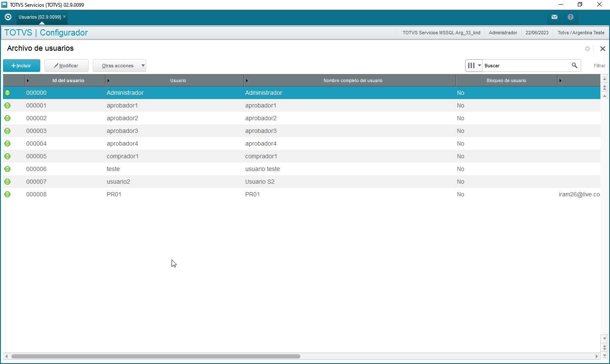Click the Totvs / Argentina Teste label
Screen dimensions: 610x364
pyautogui.click(x=581, y=33)
